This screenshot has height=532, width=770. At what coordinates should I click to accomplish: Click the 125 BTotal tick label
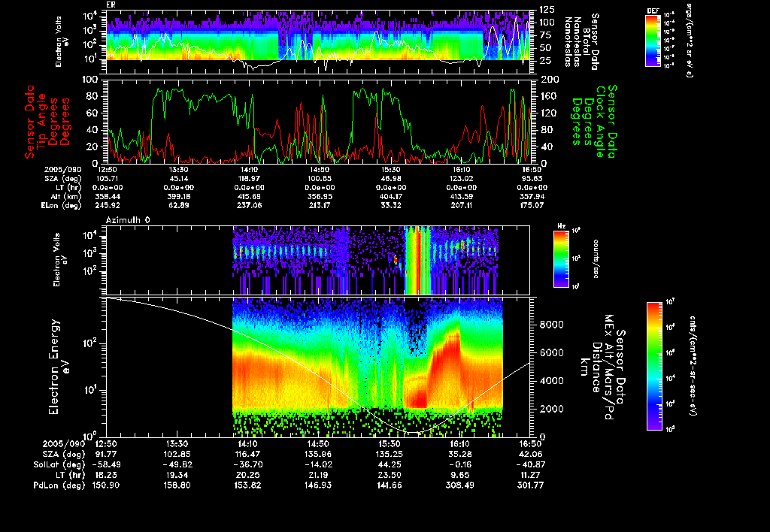point(547,10)
